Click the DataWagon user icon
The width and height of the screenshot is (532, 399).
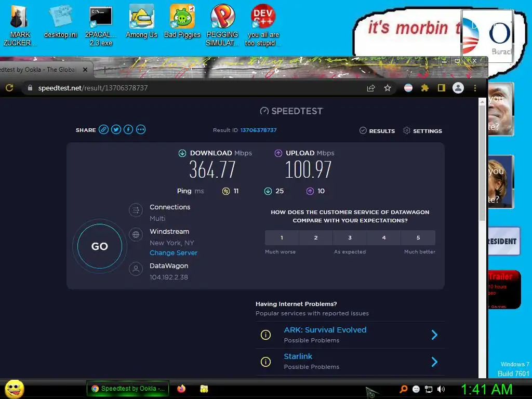[x=136, y=269]
